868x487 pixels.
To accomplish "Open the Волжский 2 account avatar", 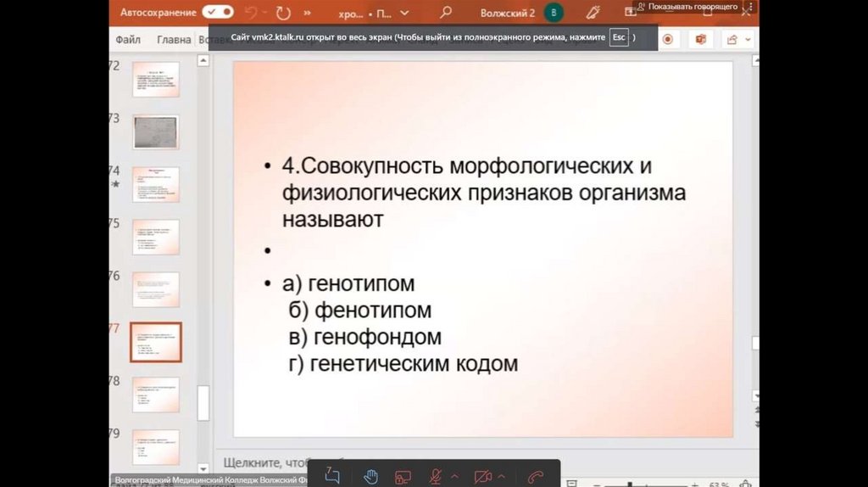I will pyautogui.click(x=553, y=12).
